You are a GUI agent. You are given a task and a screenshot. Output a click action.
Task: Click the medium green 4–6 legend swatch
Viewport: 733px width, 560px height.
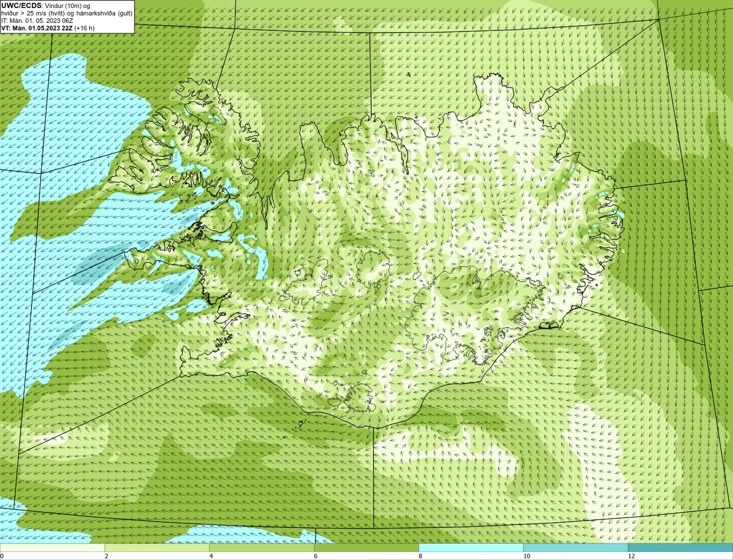[x=262, y=547]
